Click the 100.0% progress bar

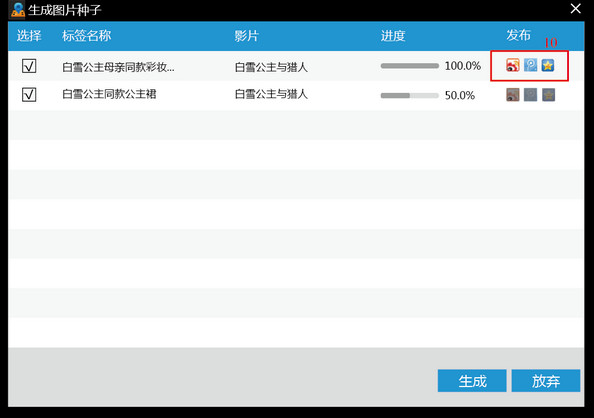(x=410, y=66)
